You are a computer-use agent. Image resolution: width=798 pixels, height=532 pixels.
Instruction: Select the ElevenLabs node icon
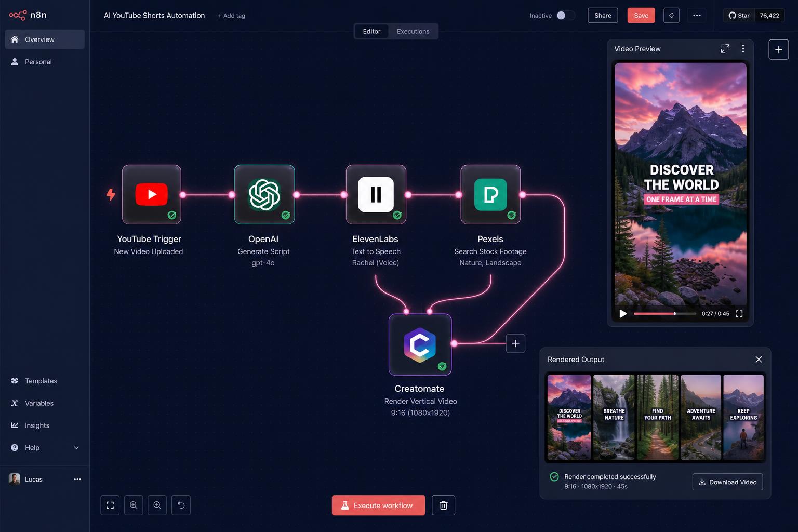(376, 194)
